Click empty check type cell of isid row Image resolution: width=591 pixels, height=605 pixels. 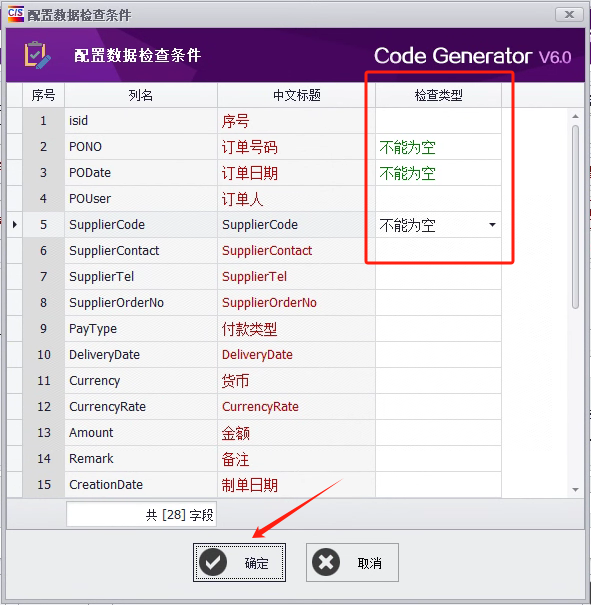click(438, 121)
